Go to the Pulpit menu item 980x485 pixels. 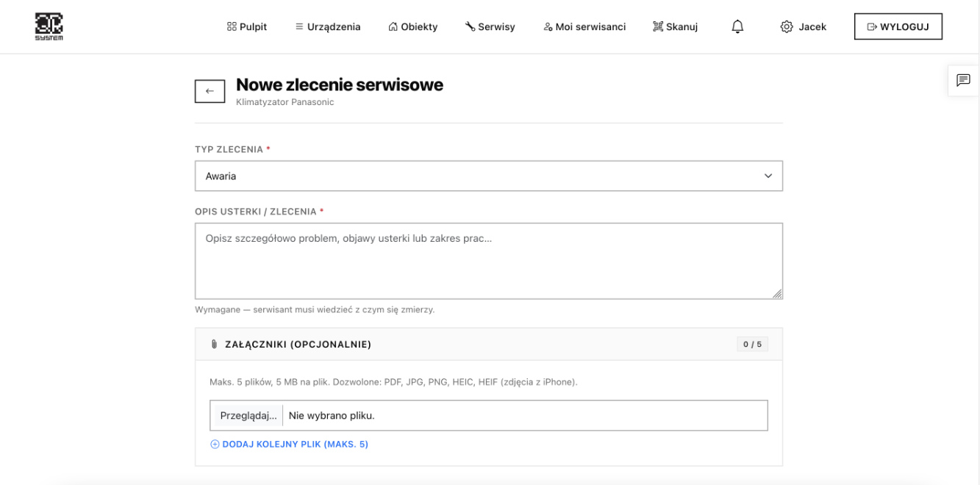(x=247, y=26)
